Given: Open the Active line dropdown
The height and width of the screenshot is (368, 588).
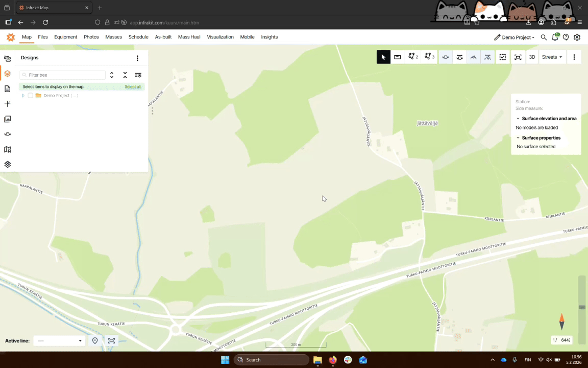Looking at the screenshot, I should 59,341.
